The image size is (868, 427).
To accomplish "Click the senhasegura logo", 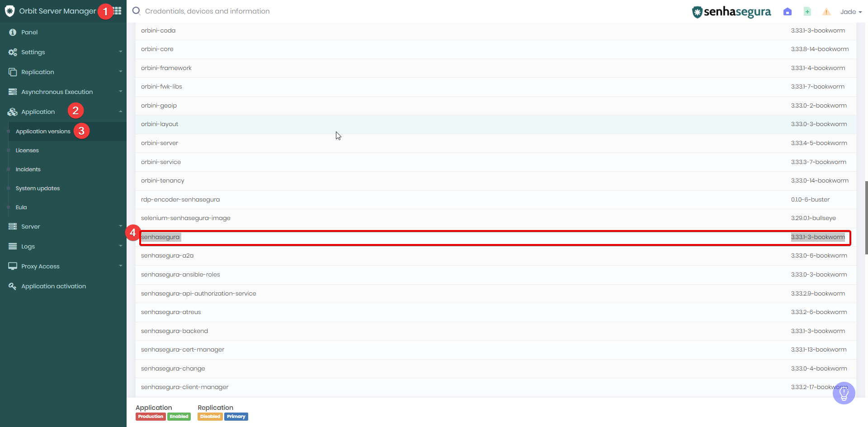I will pos(731,12).
